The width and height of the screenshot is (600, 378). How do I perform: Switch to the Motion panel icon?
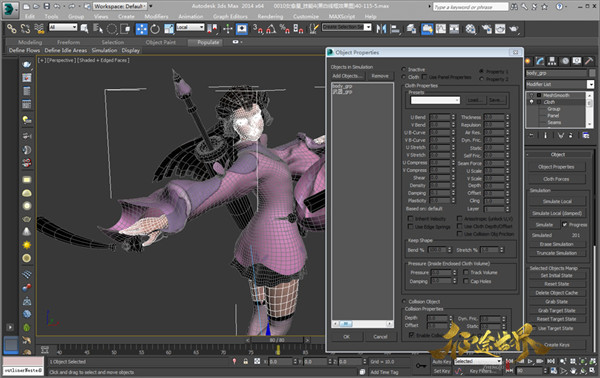pyautogui.click(x=565, y=61)
